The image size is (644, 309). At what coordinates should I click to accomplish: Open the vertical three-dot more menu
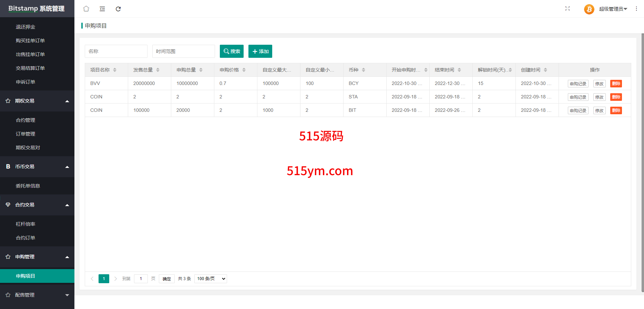click(636, 9)
